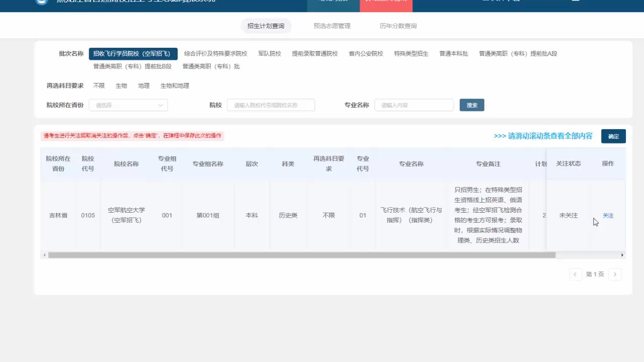Click the 专业备注 column header

point(488,164)
